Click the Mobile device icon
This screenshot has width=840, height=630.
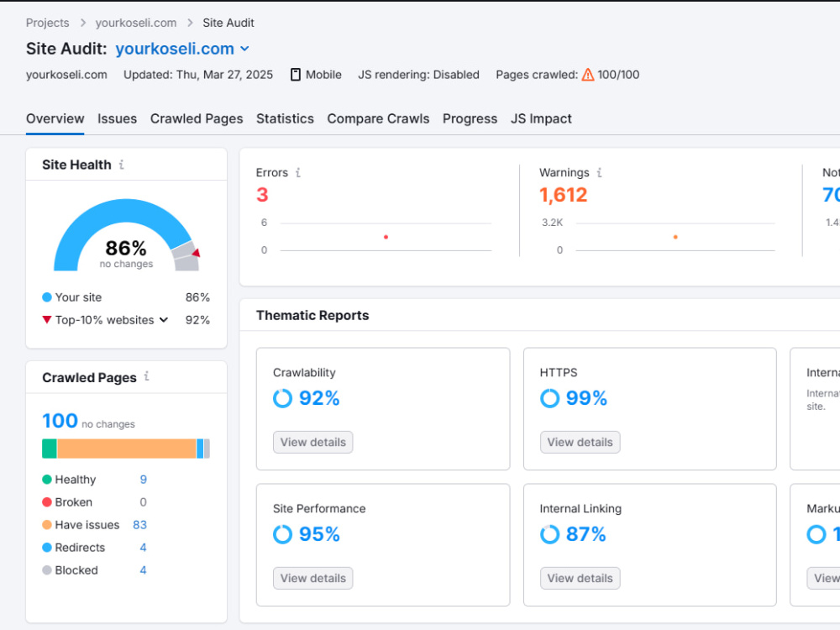pyautogui.click(x=295, y=75)
